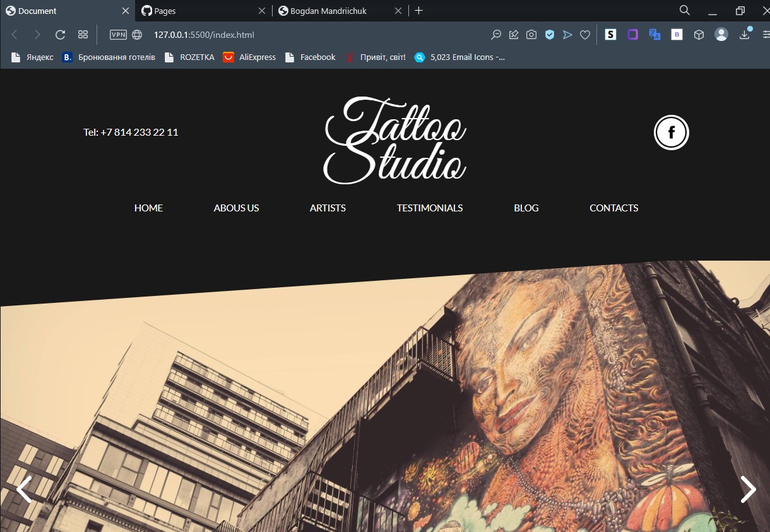
Task: Add page to bookmarks with heart icon
Action: (x=585, y=35)
